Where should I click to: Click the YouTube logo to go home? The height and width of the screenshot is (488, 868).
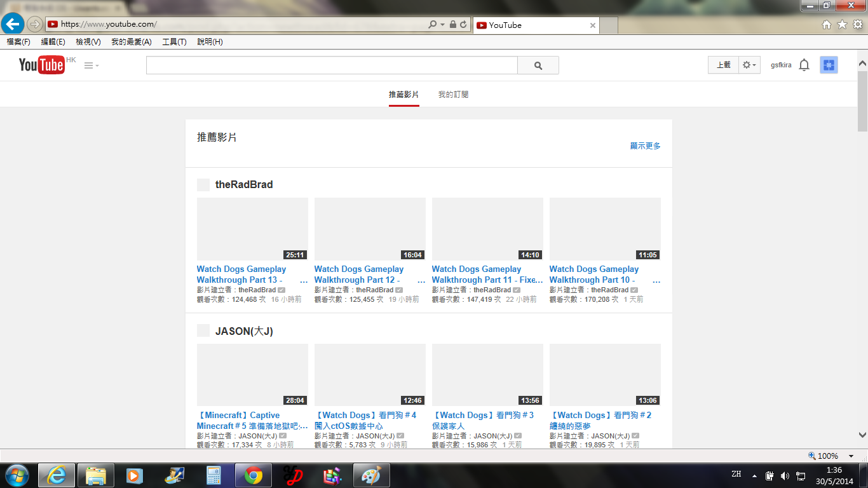[x=41, y=65]
